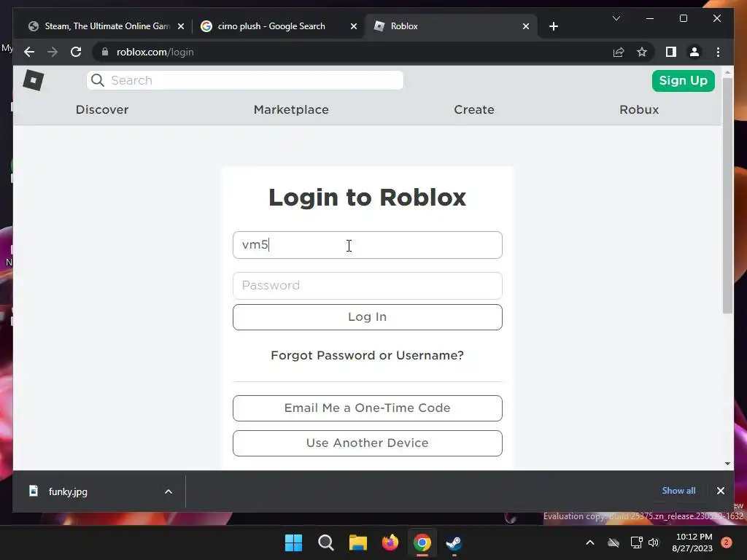This screenshot has width=747, height=560.
Task: Click the volume speaker tray icon
Action: pyautogui.click(x=654, y=542)
